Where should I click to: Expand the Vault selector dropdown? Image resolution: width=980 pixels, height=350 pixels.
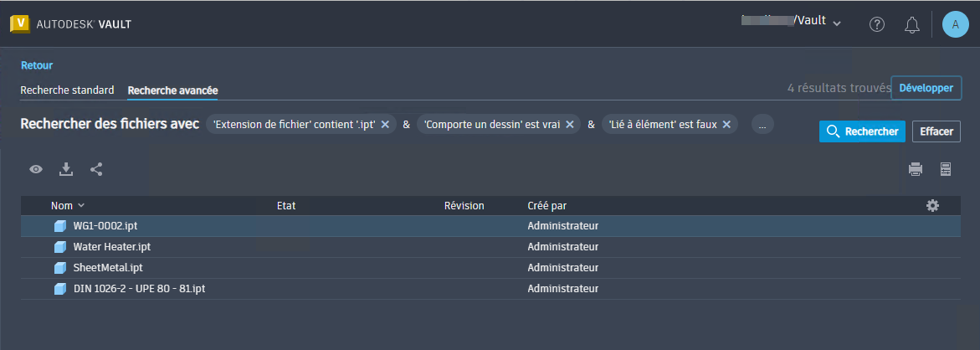837,23
